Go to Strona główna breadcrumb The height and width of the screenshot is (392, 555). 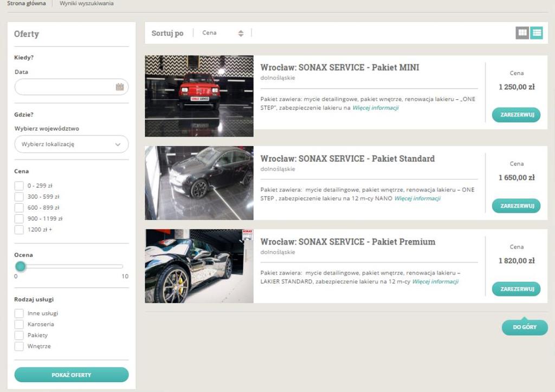tap(27, 3)
